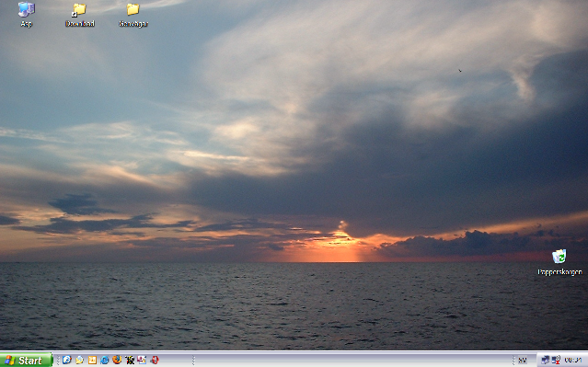Launch the red Opera quick launch icon
The height and width of the screenshot is (367, 588).
tap(154, 360)
